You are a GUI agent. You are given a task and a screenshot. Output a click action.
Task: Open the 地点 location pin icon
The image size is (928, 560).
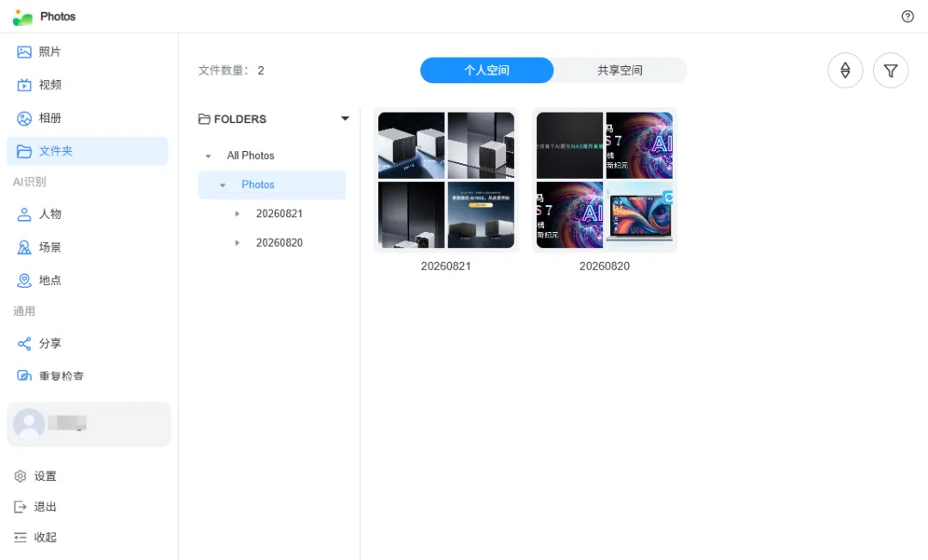[24, 280]
